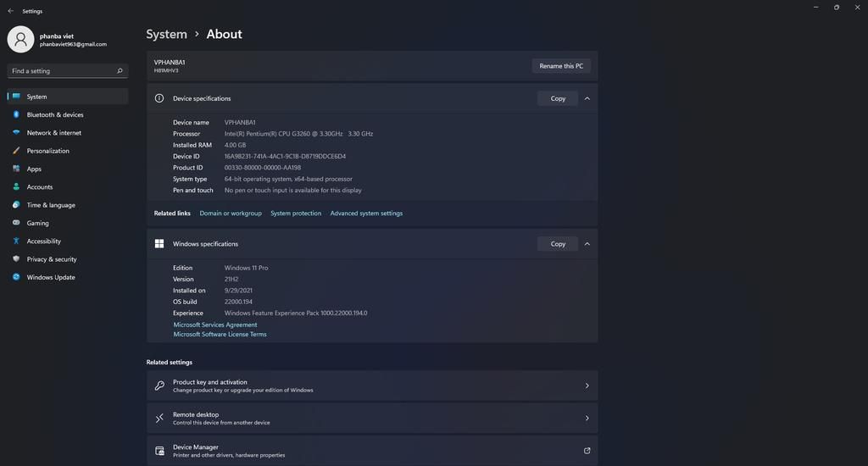Click the back arrow in Settings
Screen dimensions: 868x466
10,11
